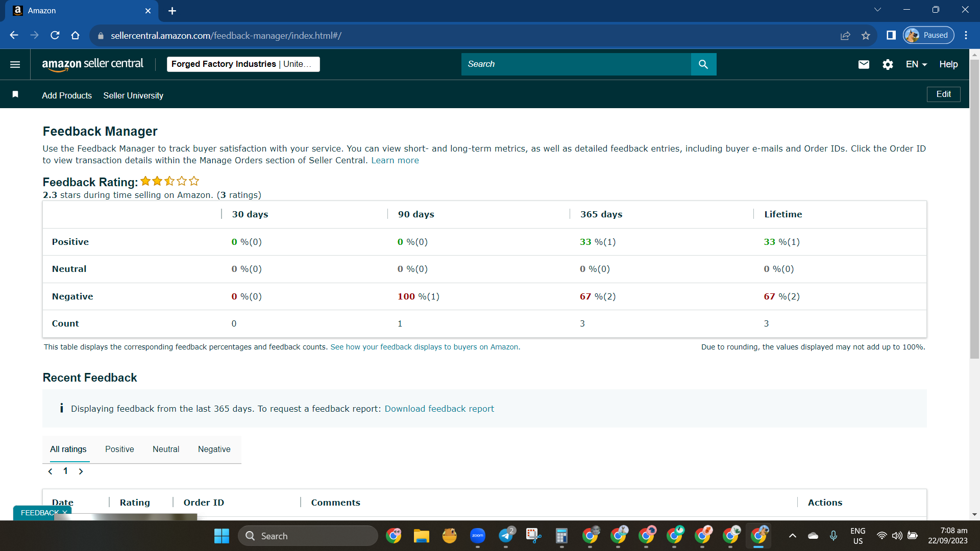Reload the current page
The height and width of the screenshot is (551, 980).
point(55,35)
